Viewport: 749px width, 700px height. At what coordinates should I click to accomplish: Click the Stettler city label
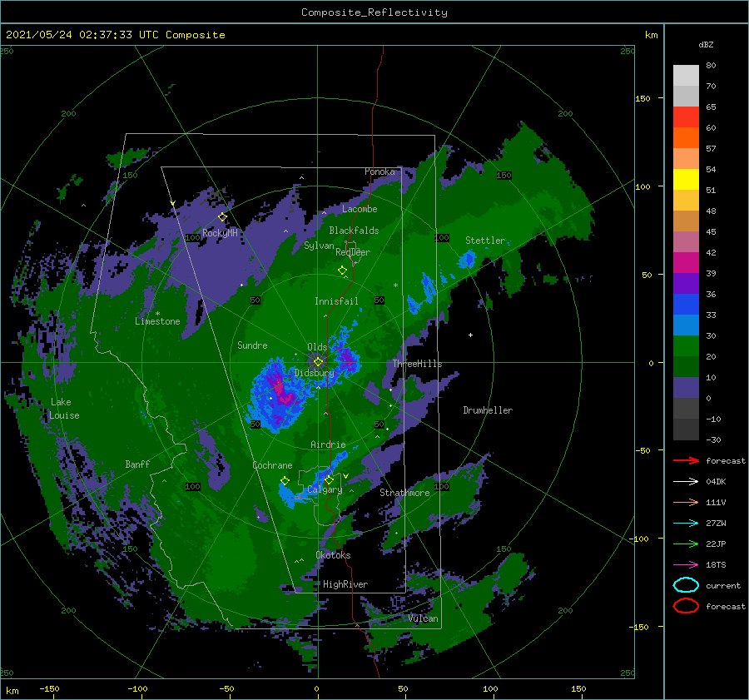[485, 241]
